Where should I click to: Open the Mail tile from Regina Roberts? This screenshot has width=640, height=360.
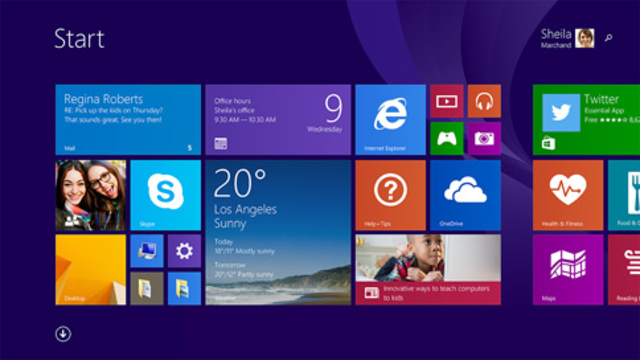[x=128, y=120]
